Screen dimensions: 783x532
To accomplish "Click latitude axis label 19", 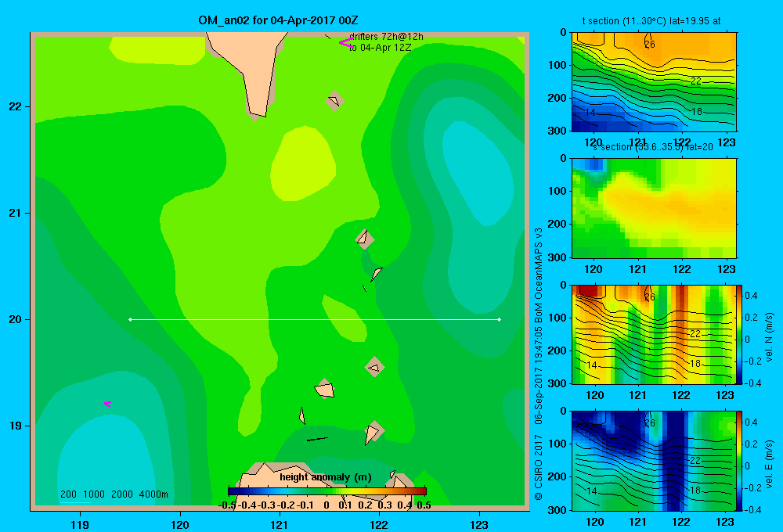I will 16,426.
